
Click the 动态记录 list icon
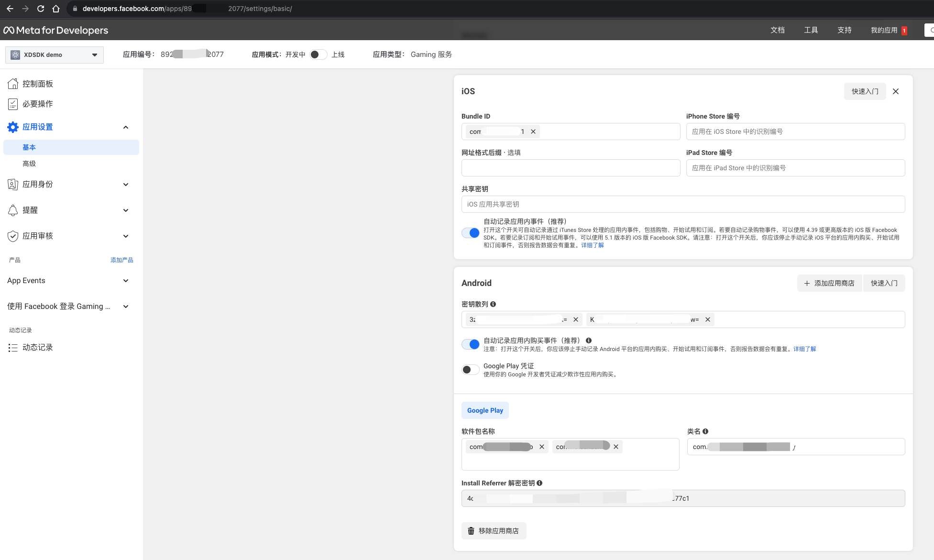click(13, 348)
